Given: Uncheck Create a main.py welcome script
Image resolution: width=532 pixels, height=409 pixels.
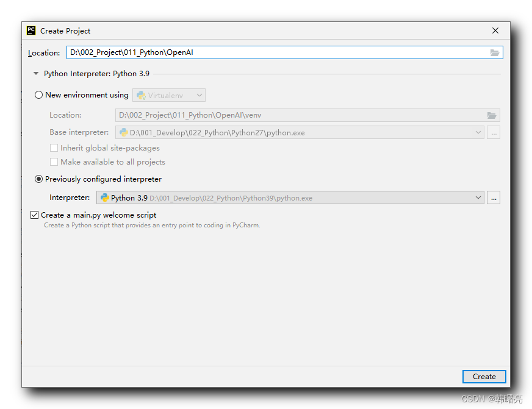Looking at the screenshot, I should tap(34, 215).
